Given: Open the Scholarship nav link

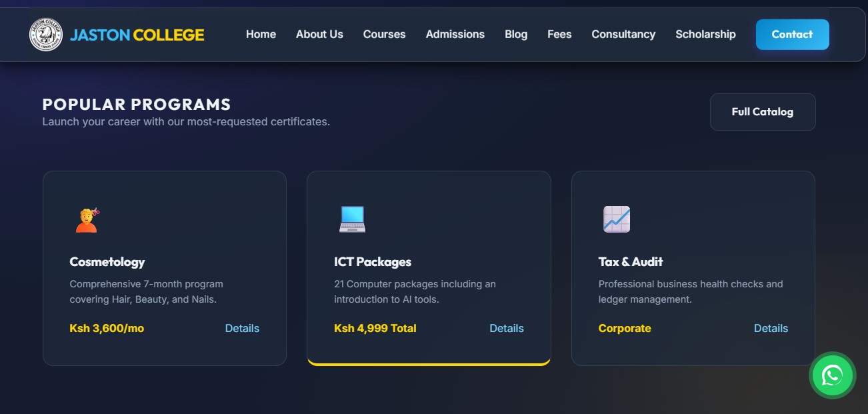Looking at the screenshot, I should (705, 35).
